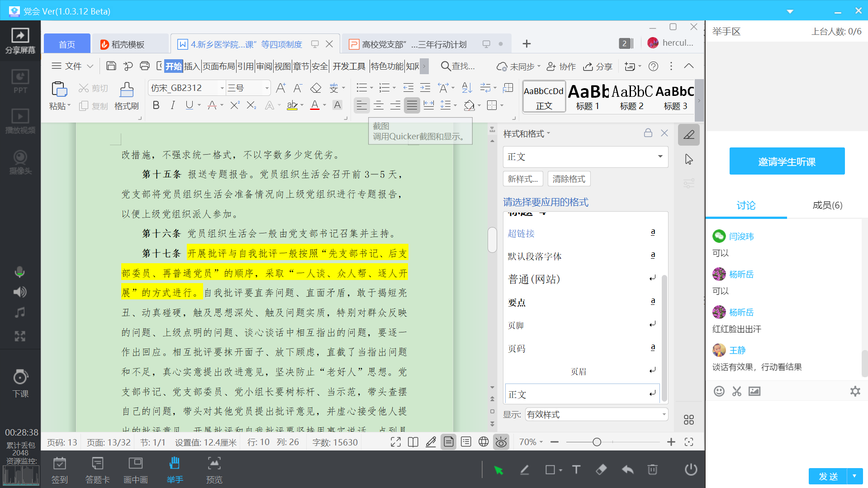Expand the current style dropdown showing 正文
Screen dimensions: 868x488
tap(660, 156)
